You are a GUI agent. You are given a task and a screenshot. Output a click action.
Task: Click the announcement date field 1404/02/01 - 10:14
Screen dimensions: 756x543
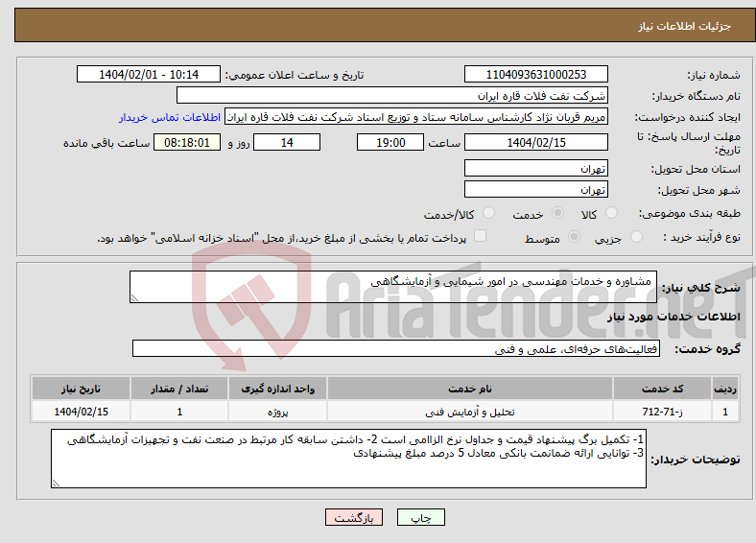(x=149, y=74)
